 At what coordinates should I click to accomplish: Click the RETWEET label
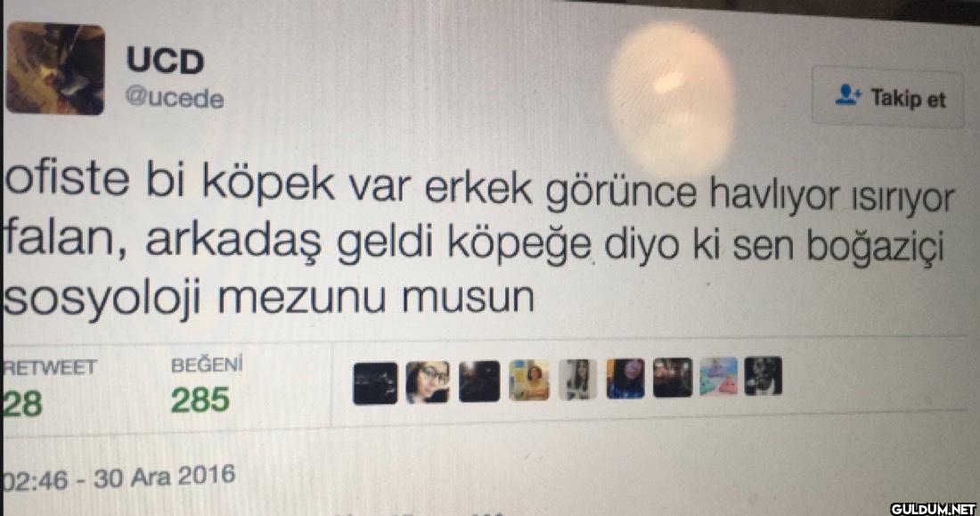50,367
